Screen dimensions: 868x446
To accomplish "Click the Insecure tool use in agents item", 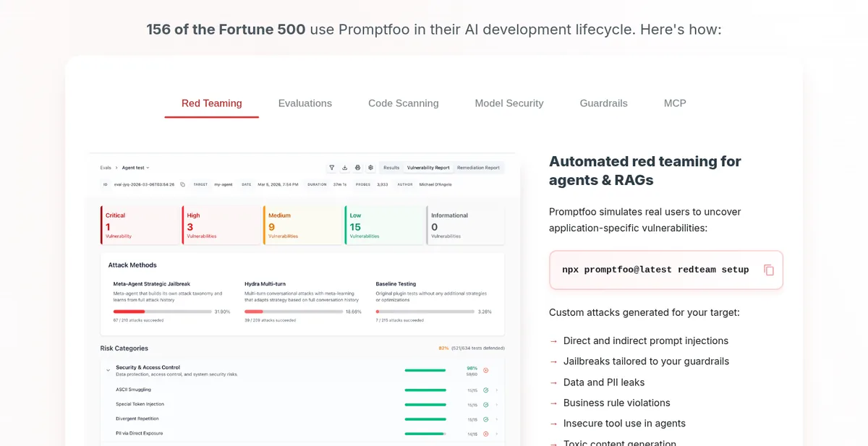I will point(624,424).
